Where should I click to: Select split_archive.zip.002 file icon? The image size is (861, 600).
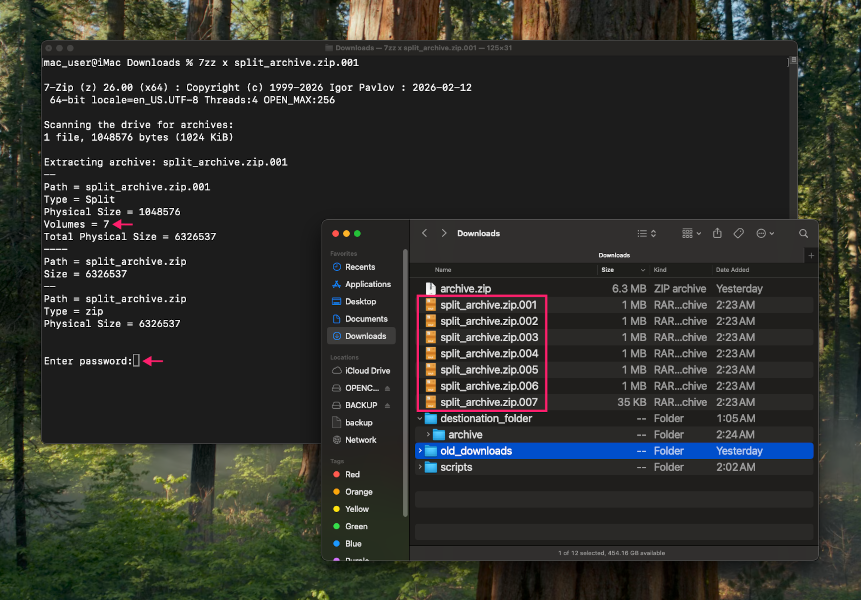tap(430, 321)
